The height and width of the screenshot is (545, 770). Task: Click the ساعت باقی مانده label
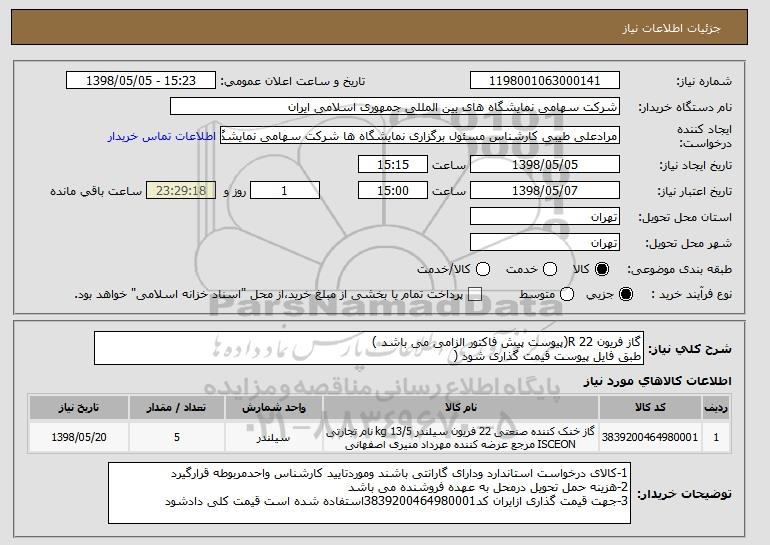click(96, 191)
